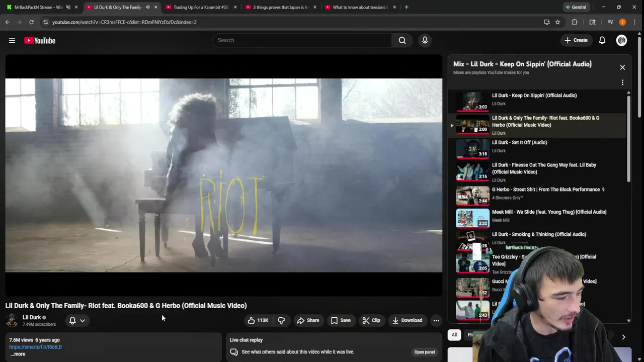The image size is (644, 362).
Task: Open a new browser tab
Action: [x=407, y=7]
